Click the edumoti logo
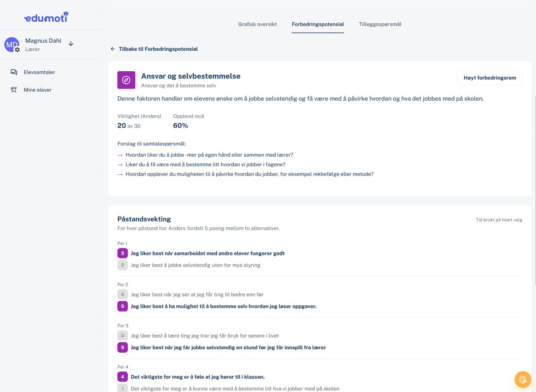This screenshot has width=536, height=392. tap(46, 18)
